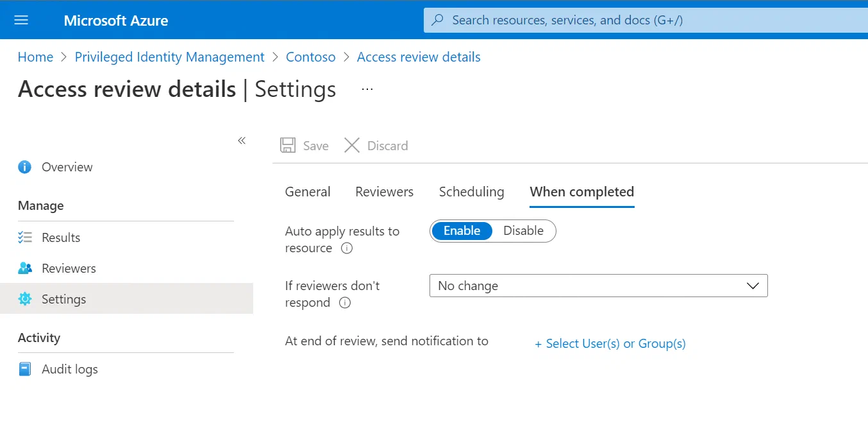This screenshot has height=446, width=868.
Task: Select the When completed tab
Action: (582, 192)
